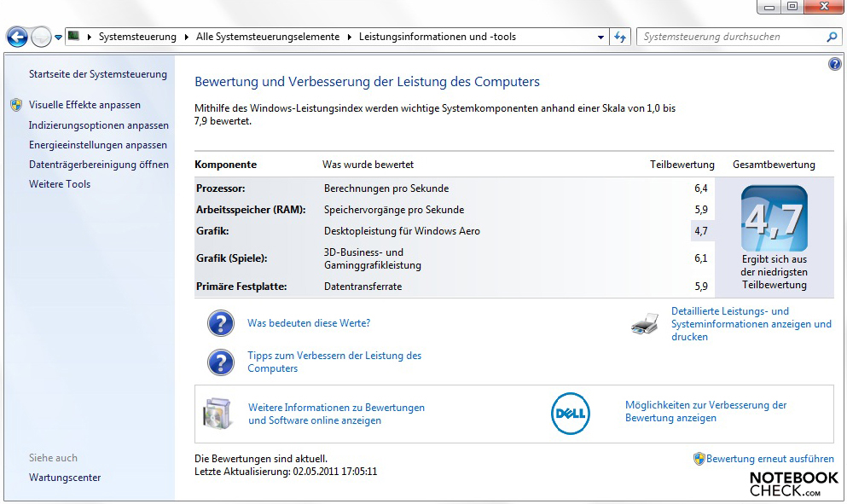Click the Dell logo
Viewport: 847px width, 504px height.
[571, 414]
